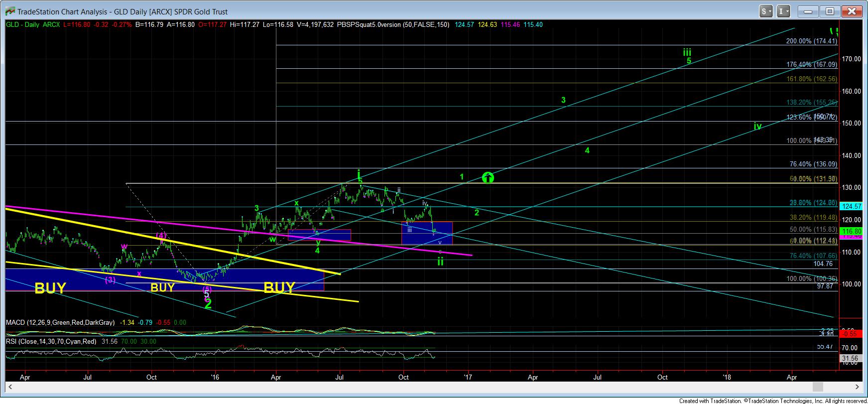Click the 76.40% (136.09) Fibonacci label
The image size is (868, 404).
coord(813,164)
